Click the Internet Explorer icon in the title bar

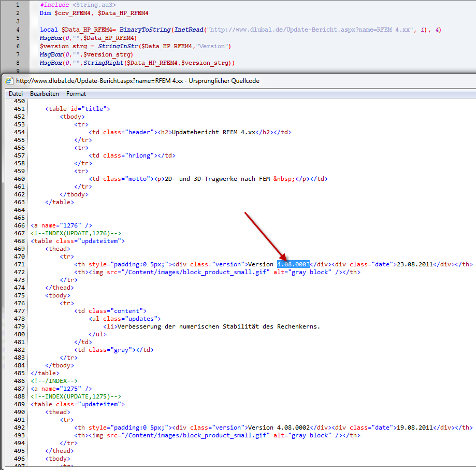pyautogui.click(x=9, y=81)
